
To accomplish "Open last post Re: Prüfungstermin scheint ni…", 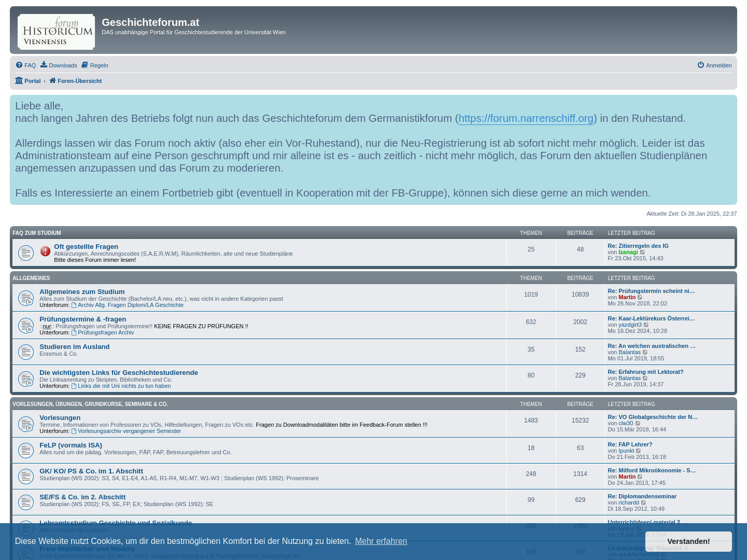I will [651, 291].
